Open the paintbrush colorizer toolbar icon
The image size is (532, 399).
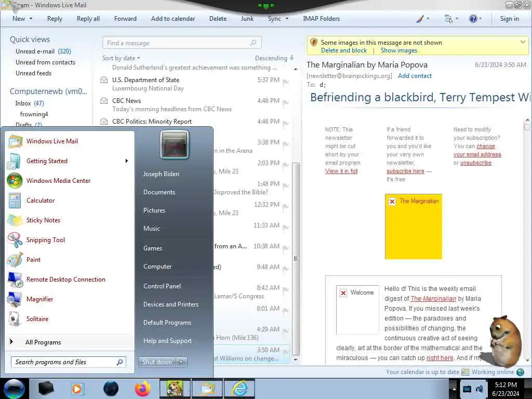[x=420, y=19]
